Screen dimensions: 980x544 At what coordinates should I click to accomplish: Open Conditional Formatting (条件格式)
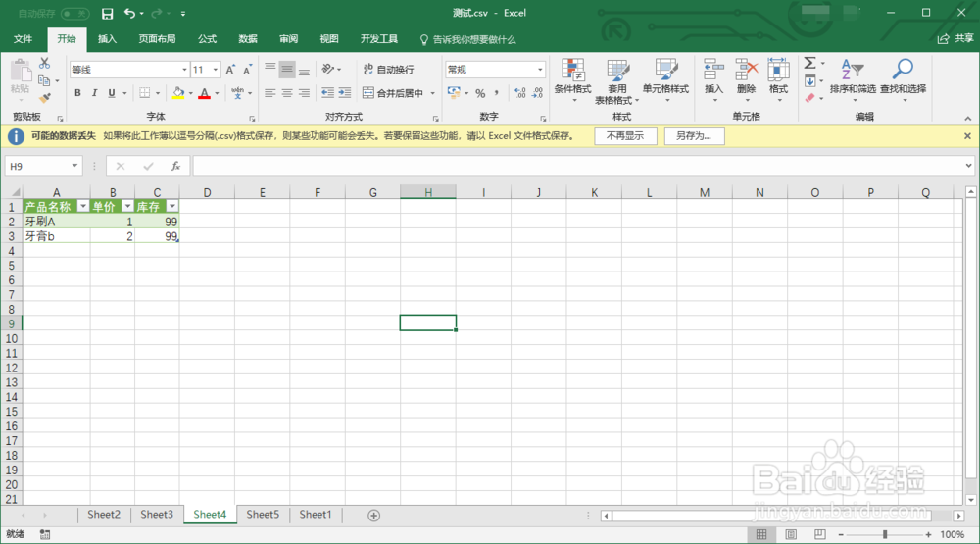pyautogui.click(x=572, y=80)
